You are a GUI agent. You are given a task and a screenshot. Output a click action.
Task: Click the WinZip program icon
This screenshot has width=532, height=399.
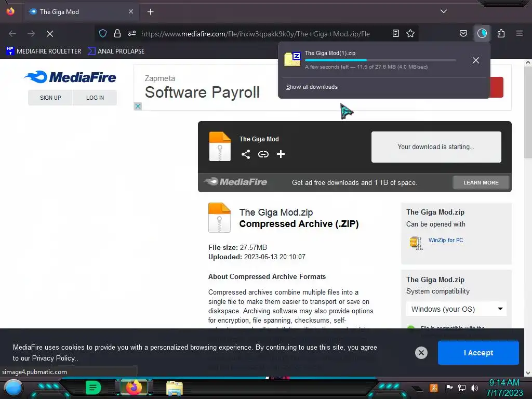(x=416, y=243)
